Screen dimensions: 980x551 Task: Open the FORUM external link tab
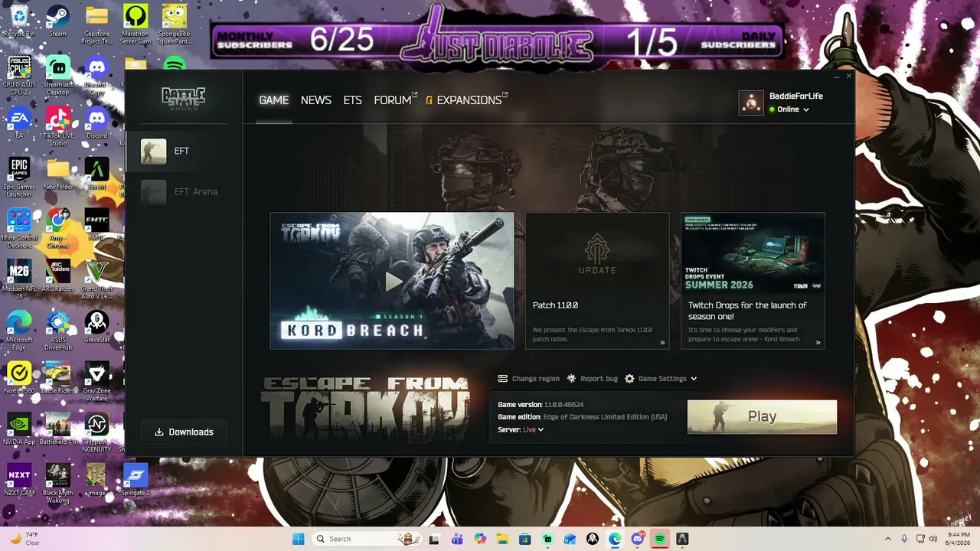coord(395,100)
